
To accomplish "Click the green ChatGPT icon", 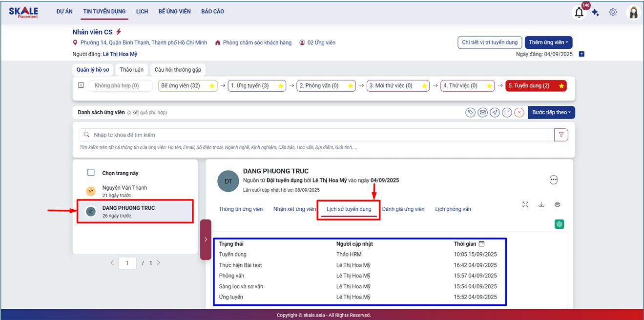I will (x=559, y=224).
